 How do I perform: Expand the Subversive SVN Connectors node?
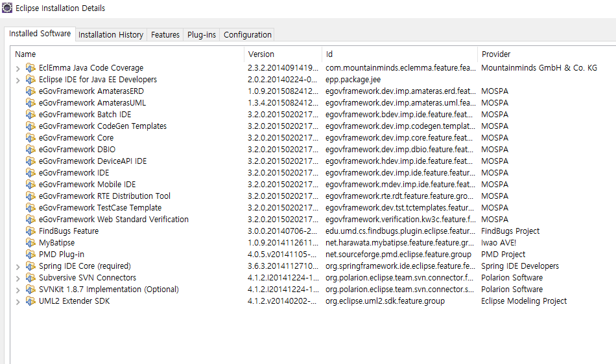[18, 279]
